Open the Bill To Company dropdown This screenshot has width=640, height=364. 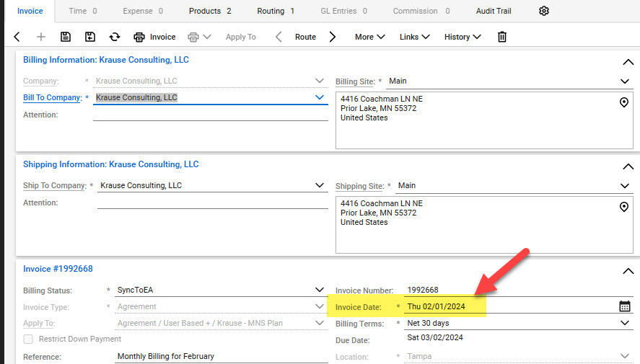tap(320, 97)
